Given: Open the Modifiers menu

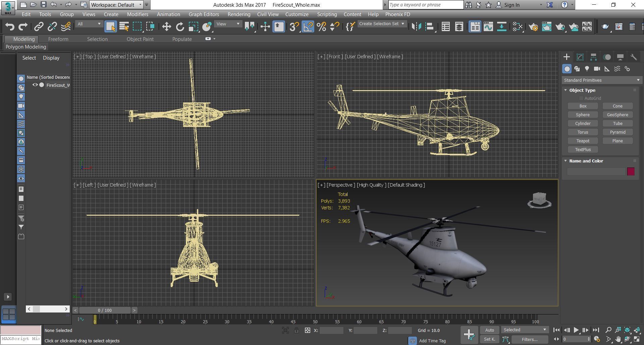Looking at the screenshot, I should 138,14.
